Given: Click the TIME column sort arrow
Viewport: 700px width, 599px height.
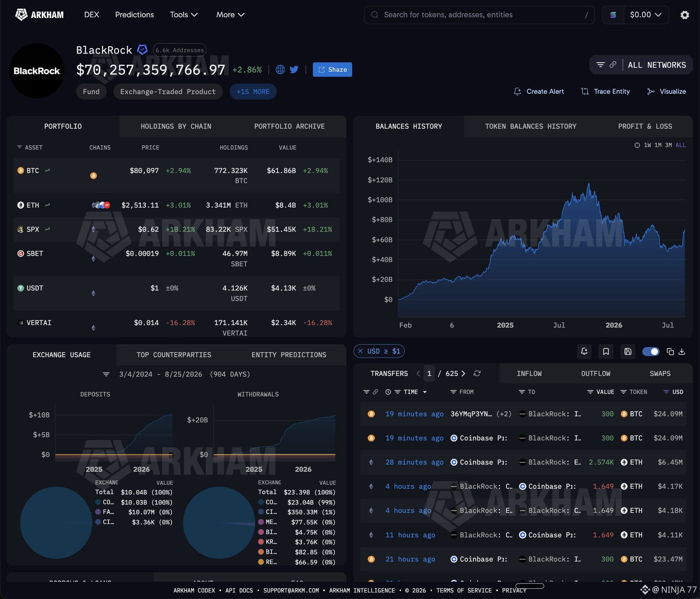Looking at the screenshot, I should 425,392.
